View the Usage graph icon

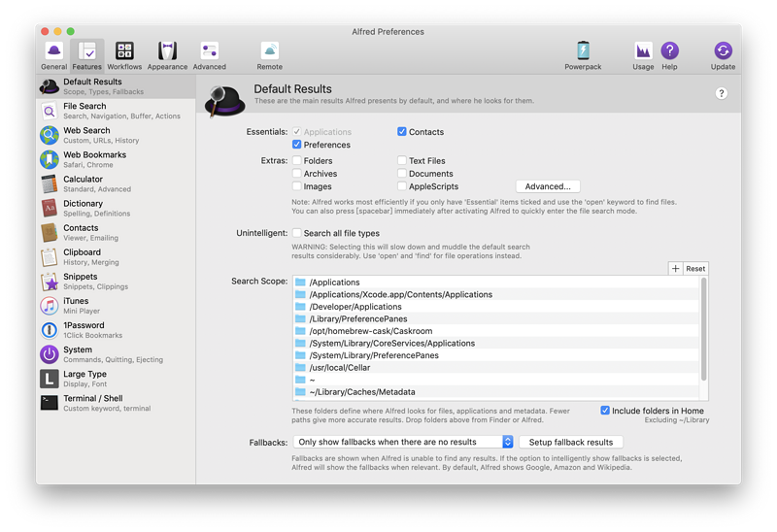pos(643,51)
